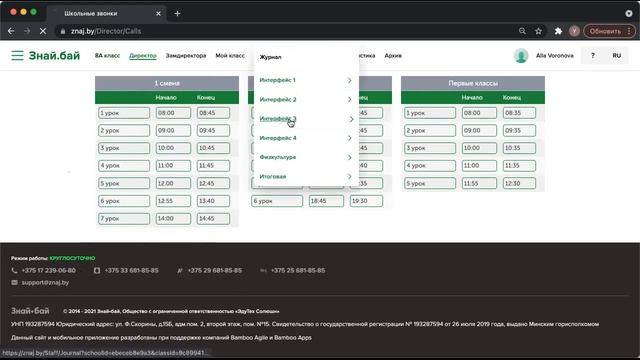Image resolution: width=640 pixels, height=360 pixels.
Task: Open the 8А класс menu item
Action: tap(107, 56)
